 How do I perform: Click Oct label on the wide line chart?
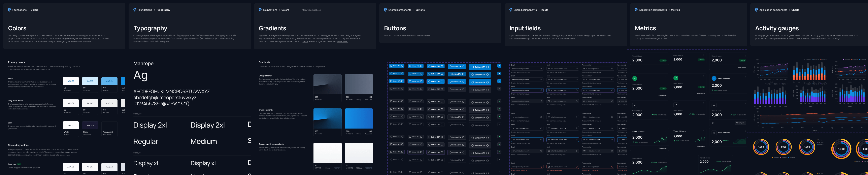852,128
